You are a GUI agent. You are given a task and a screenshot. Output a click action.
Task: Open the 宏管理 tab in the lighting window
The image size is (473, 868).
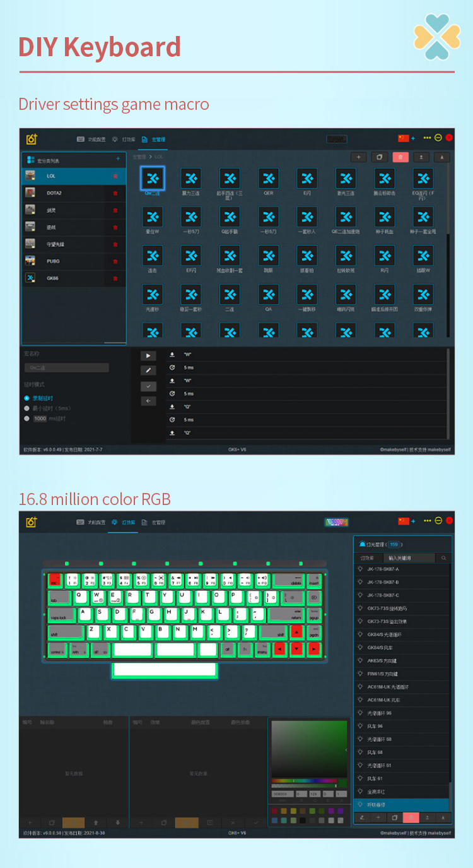click(x=153, y=523)
